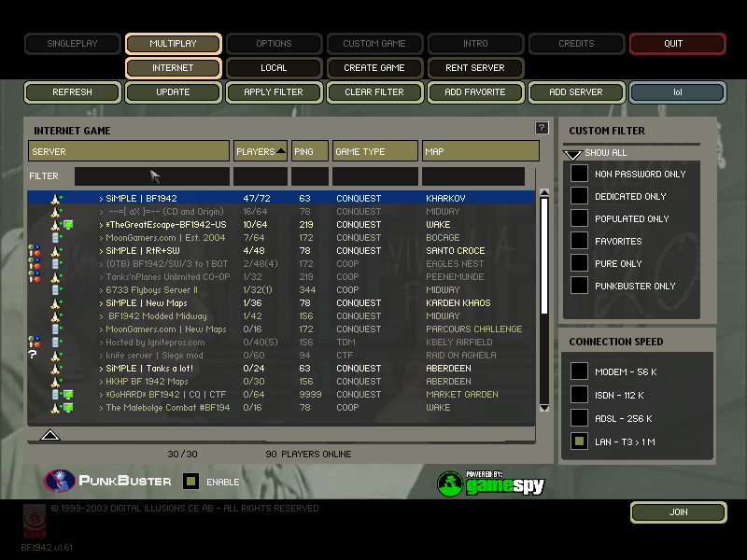Screen dimensions: 747x560
Task: Click the server tower icon for 6733 Flyboys Server II
Action: (55, 290)
